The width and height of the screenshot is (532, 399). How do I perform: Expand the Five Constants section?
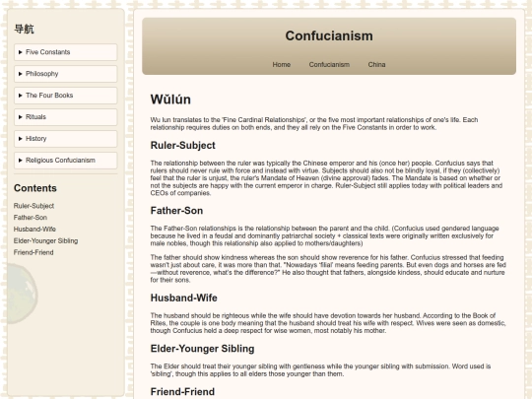pyautogui.click(x=65, y=52)
